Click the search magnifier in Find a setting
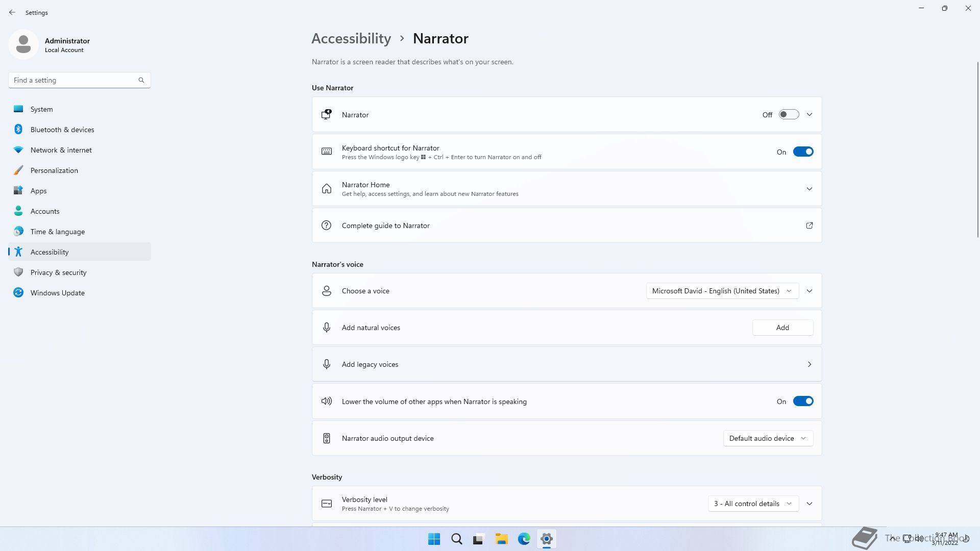The height and width of the screenshot is (551, 980). tap(141, 80)
